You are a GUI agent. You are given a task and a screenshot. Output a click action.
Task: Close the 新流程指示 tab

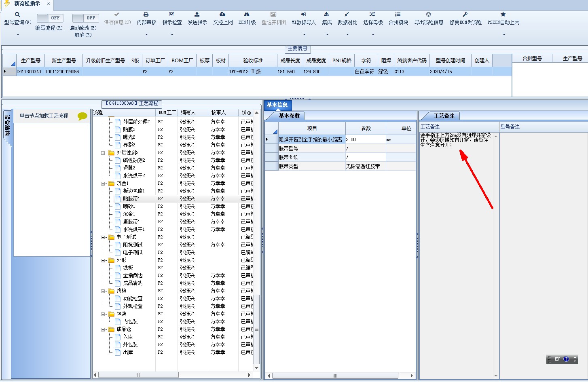point(48,4)
